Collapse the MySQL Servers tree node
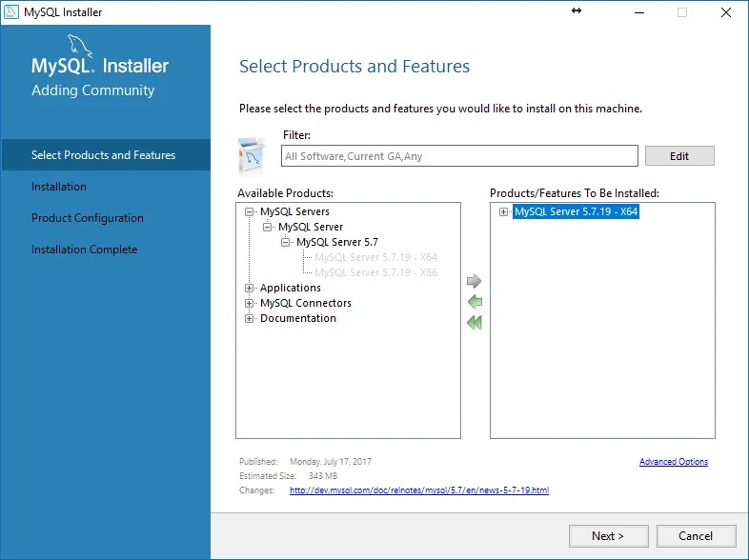This screenshot has width=749, height=560. (x=249, y=211)
